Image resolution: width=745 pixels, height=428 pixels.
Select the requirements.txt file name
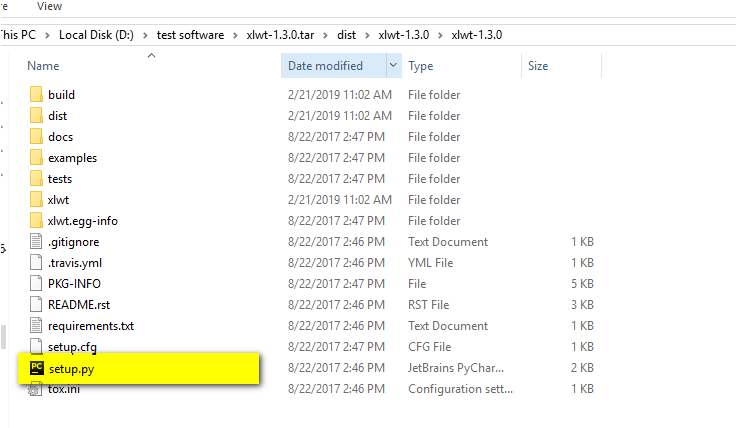click(91, 326)
